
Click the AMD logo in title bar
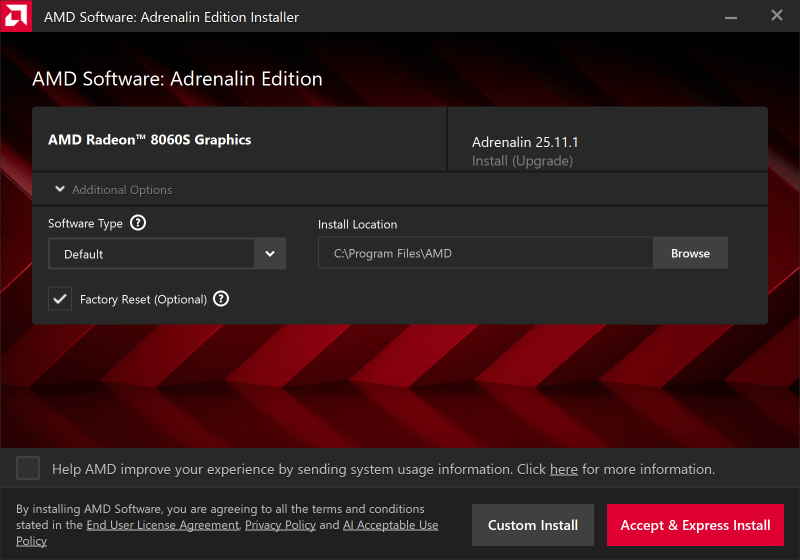(16, 16)
